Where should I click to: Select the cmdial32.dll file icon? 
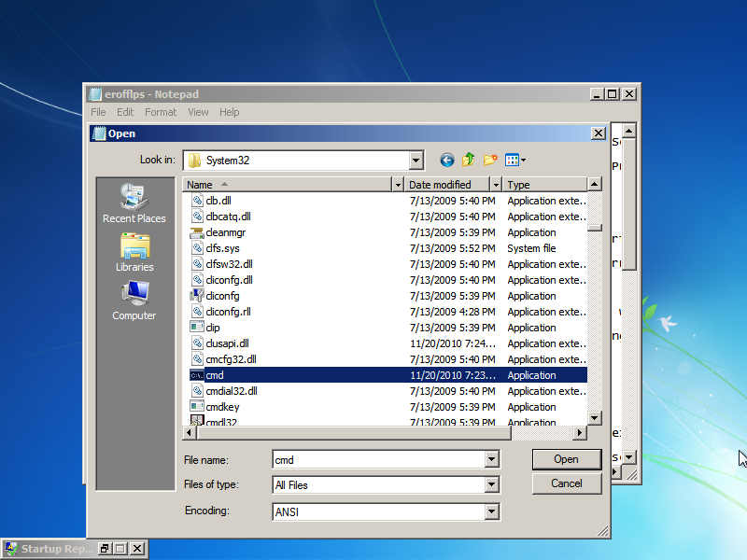point(197,391)
